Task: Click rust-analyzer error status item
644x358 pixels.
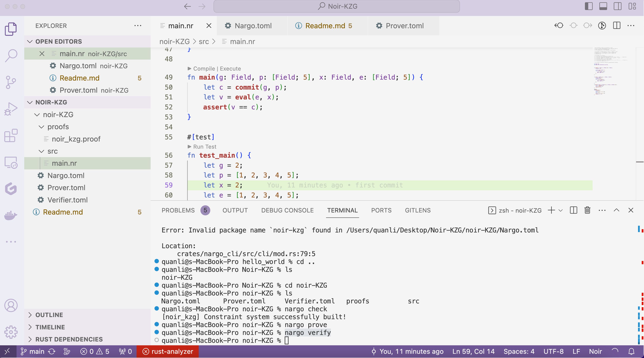Action: click(168, 351)
